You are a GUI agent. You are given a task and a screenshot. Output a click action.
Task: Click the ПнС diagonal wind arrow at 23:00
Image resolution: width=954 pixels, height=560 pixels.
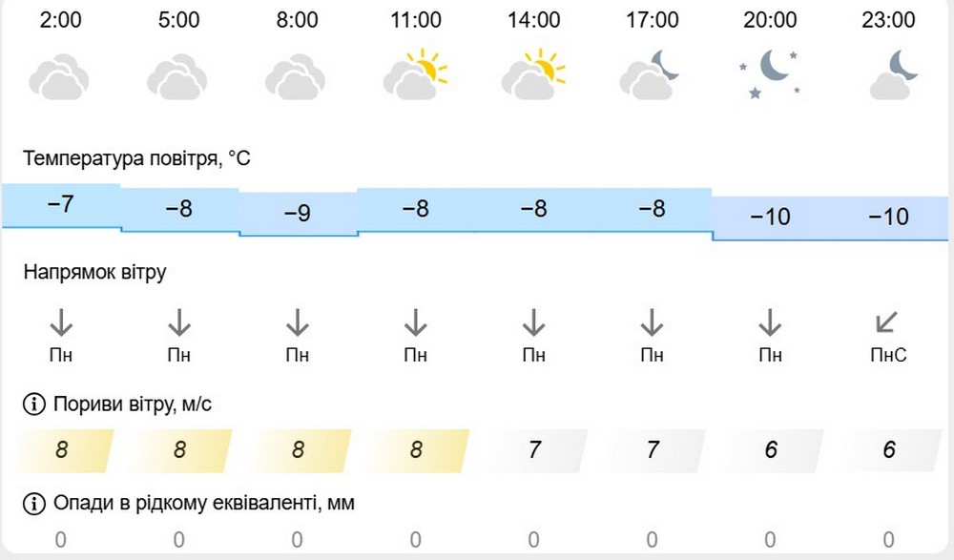(885, 321)
